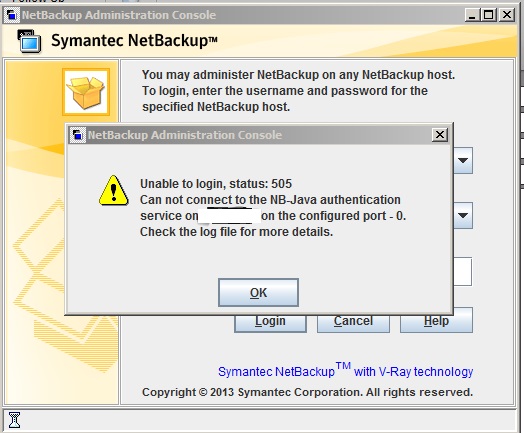Screen dimensions: 524x433
Task: Click 'You may administer NetBackup' instruction text
Action: [x=298, y=91]
